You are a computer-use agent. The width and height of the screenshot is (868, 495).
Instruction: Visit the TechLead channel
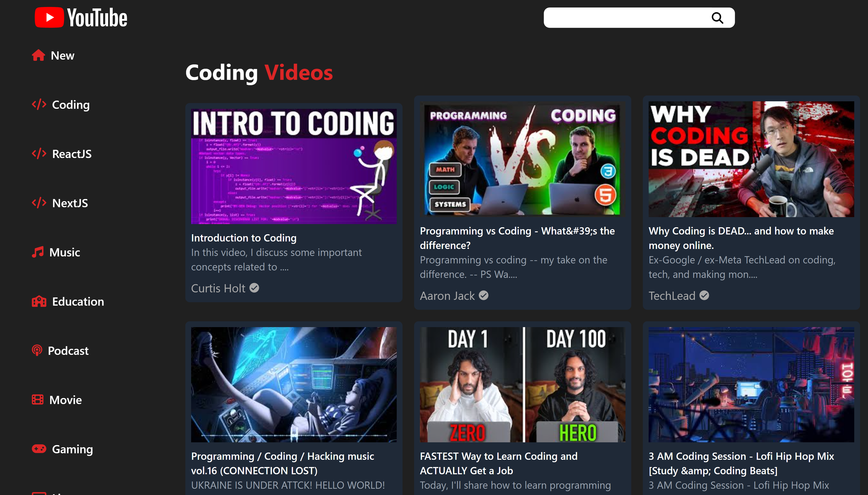(672, 296)
